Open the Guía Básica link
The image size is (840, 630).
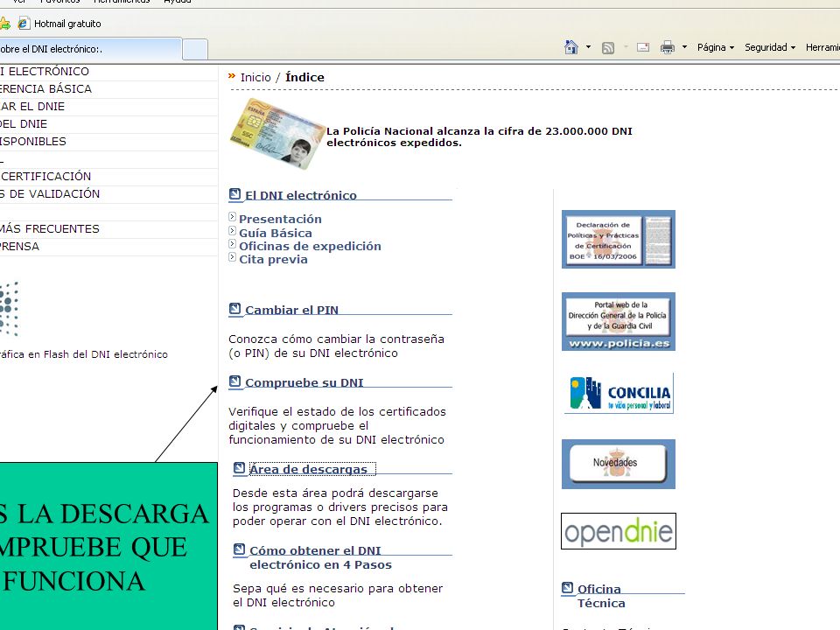click(276, 233)
